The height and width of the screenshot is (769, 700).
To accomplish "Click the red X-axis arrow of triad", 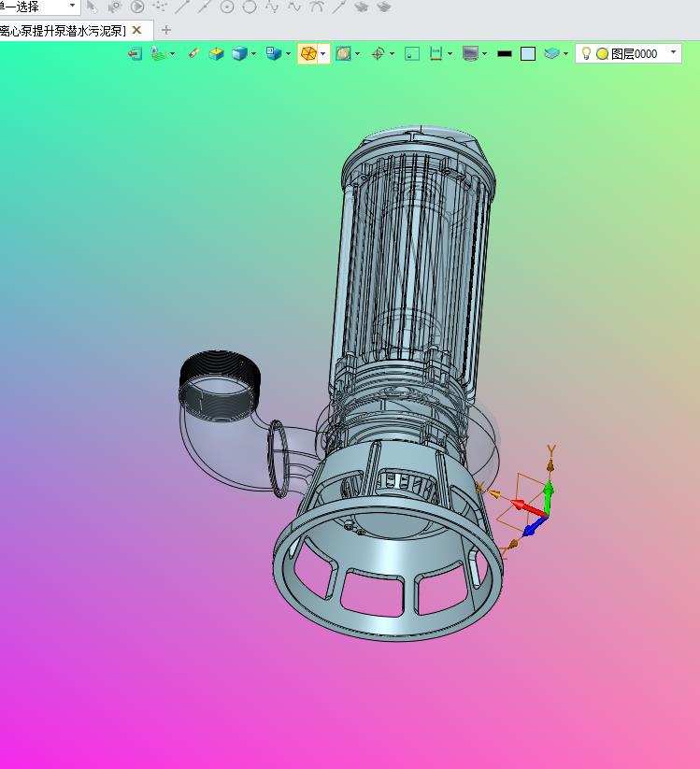I will (529, 508).
